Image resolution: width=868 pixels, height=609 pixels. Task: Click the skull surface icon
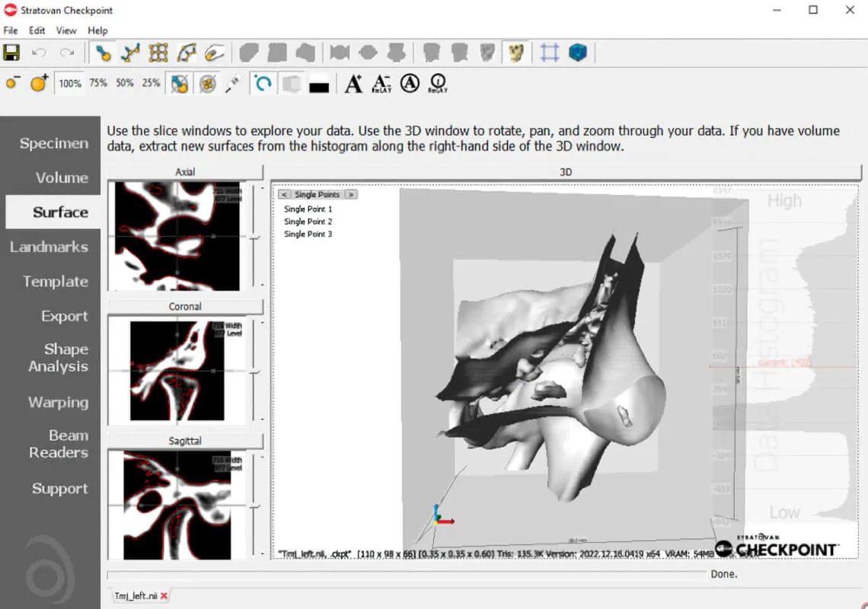pos(516,53)
